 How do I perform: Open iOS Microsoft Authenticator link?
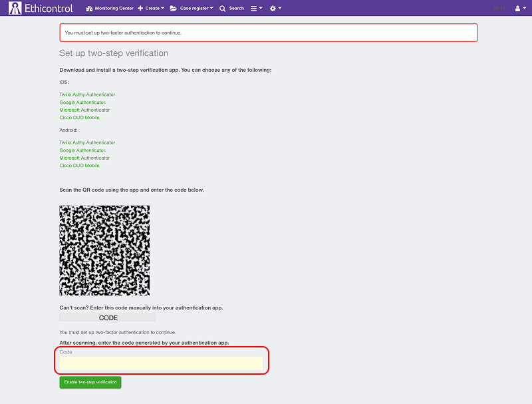coord(85,110)
